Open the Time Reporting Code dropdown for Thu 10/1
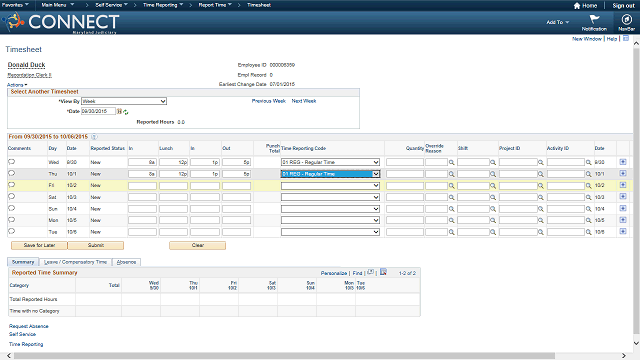 pos(330,174)
